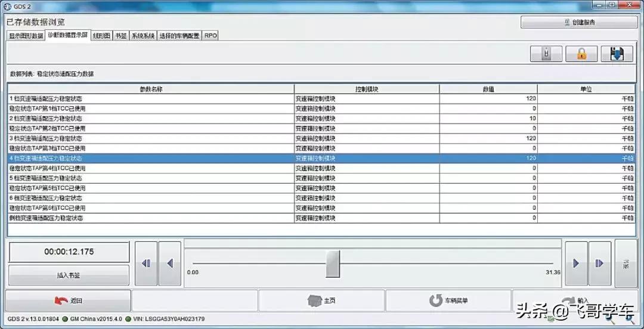Step forward one frame in playback

599,263
